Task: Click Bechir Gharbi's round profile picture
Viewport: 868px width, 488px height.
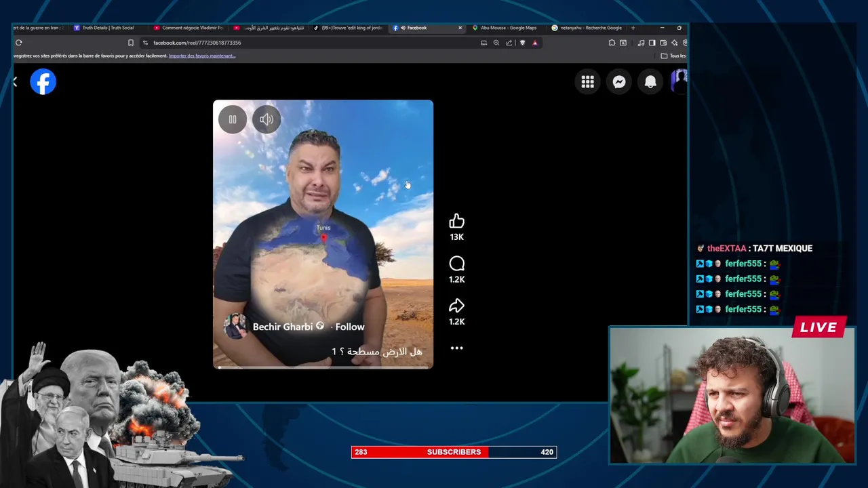Action: 235,327
